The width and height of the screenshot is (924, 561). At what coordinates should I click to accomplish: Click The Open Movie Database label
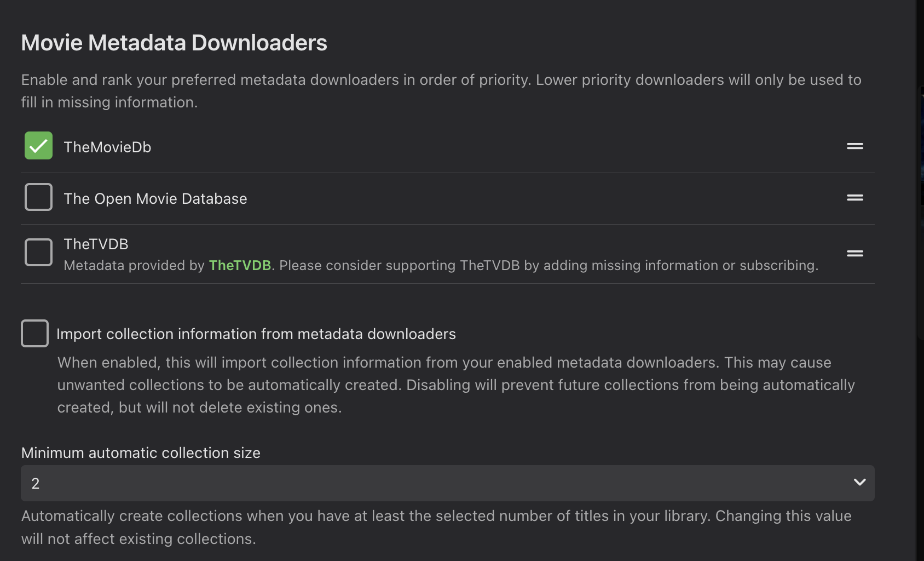coord(155,199)
